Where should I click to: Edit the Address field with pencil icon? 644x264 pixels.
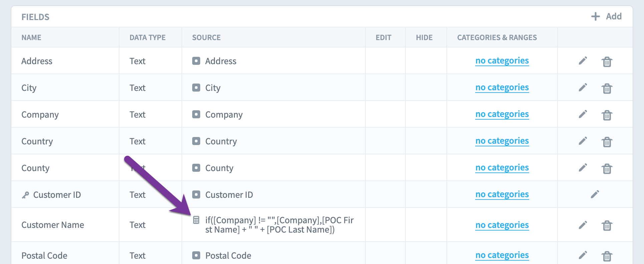pos(583,60)
